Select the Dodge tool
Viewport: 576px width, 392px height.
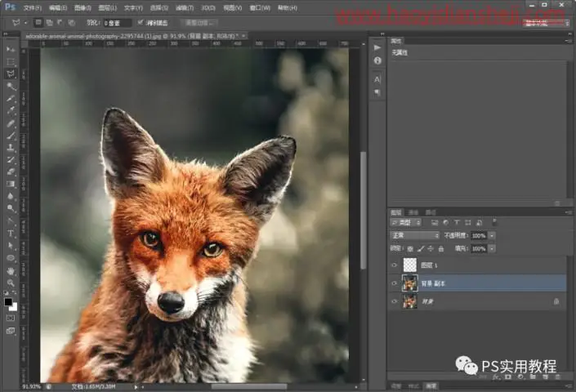coord(11,208)
